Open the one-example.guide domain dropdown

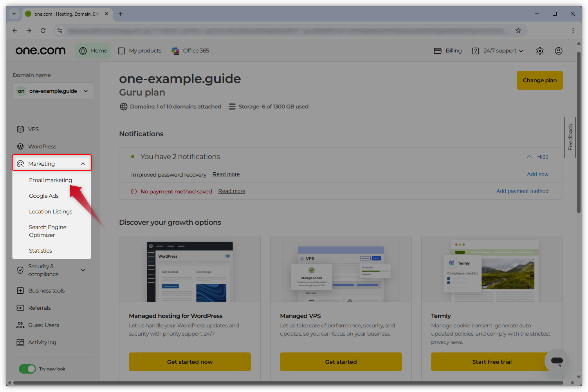53,91
